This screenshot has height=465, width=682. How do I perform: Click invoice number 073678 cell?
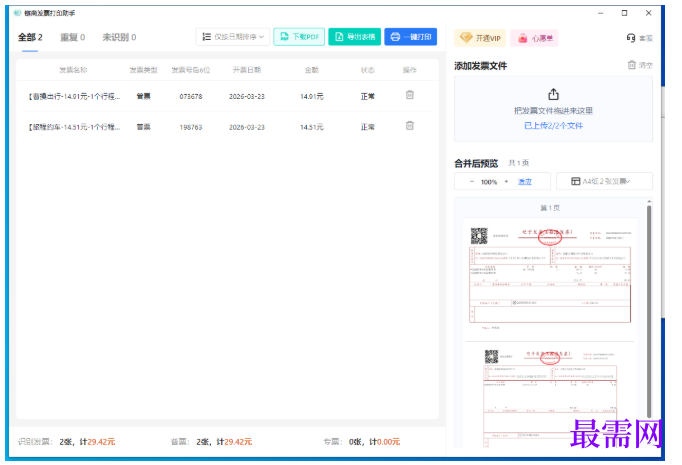tap(191, 97)
